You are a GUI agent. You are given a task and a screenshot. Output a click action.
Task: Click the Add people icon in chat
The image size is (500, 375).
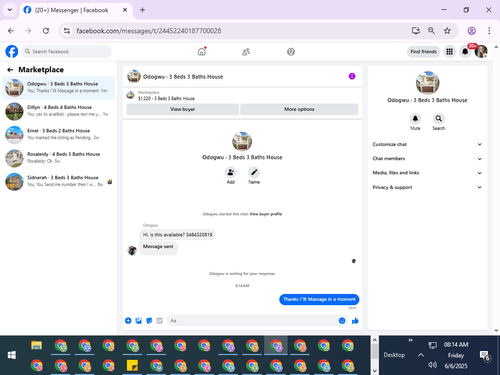pyautogui.click(x=231, y=172)
